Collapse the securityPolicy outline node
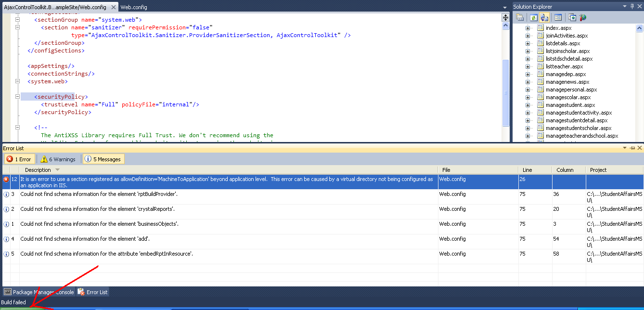 tap(17, 97)
